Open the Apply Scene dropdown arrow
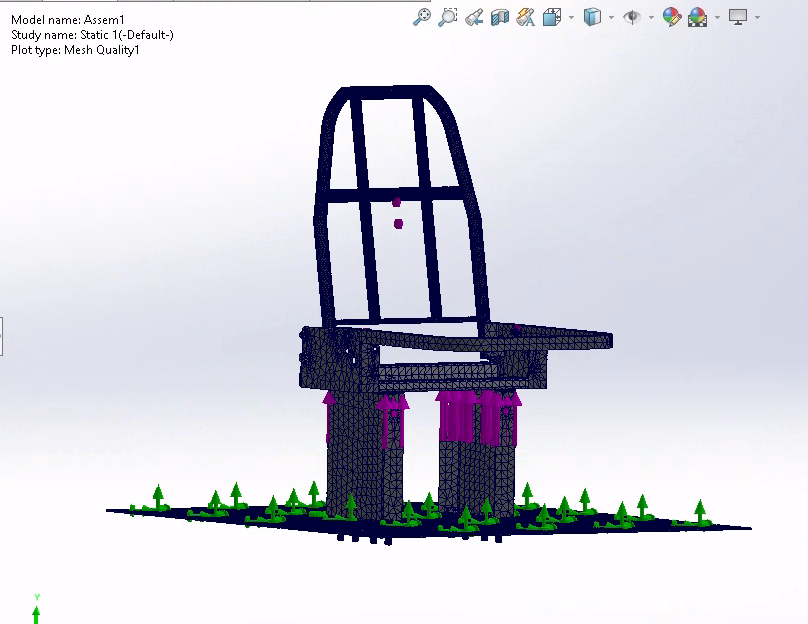This screenshot has width=808, height=624. pos(716,17)
